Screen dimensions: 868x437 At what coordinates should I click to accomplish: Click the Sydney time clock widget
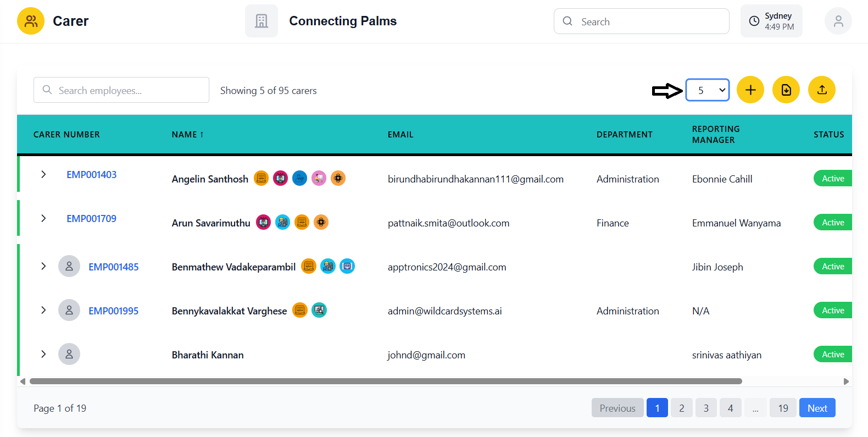pos(771,21)
